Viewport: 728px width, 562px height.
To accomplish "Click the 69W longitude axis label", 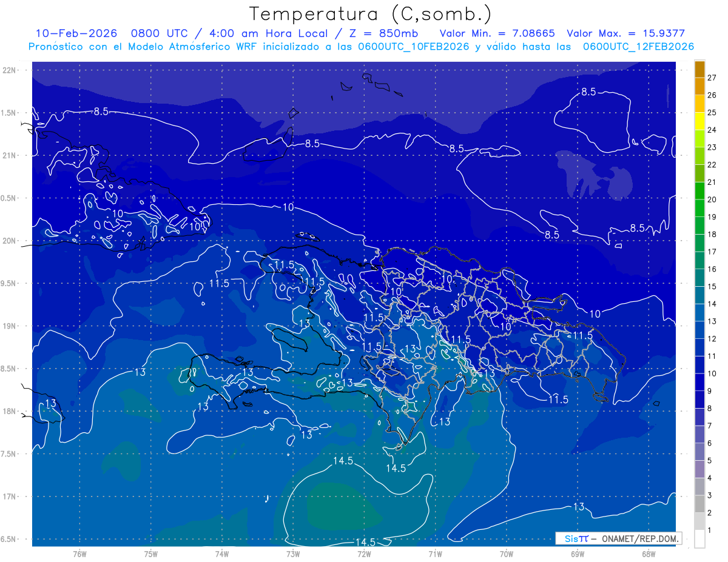I will pyautogui.click(x=577, y=554).
